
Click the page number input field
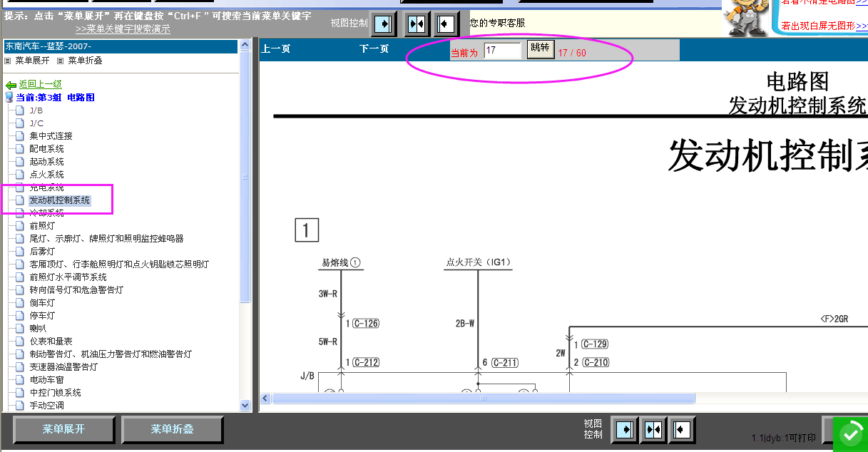[x=502, y=51]
